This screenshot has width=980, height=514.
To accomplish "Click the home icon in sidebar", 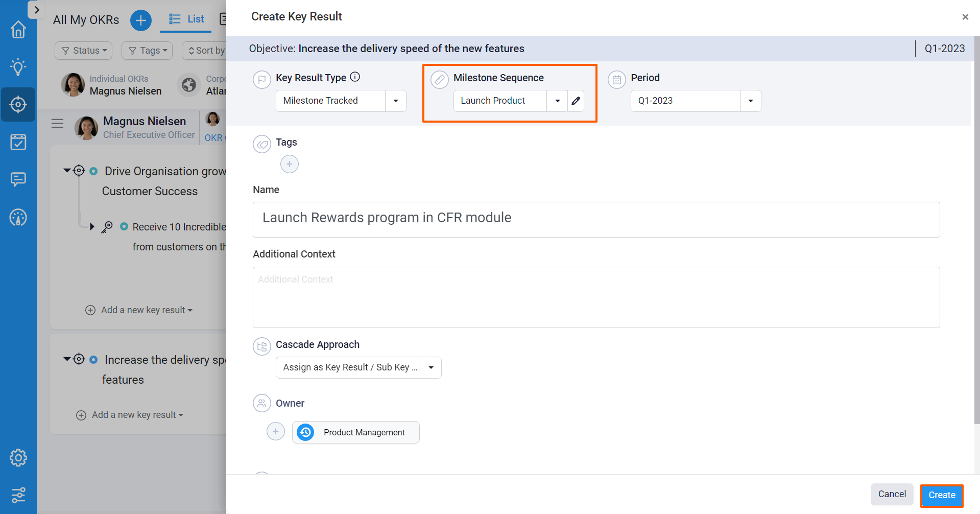I will tap(18, 30).
